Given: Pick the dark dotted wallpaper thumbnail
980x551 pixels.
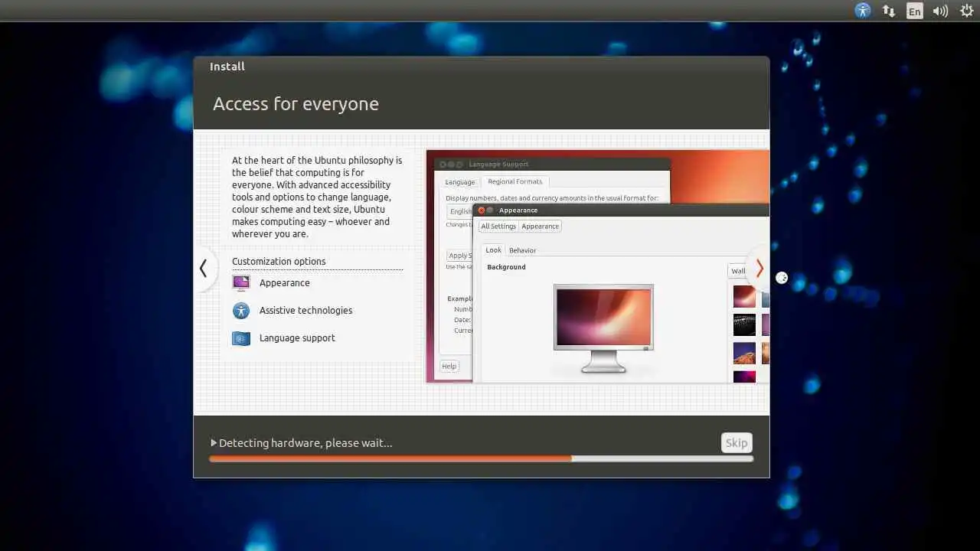Looking at the screenshot, I should tap(744, 324).
